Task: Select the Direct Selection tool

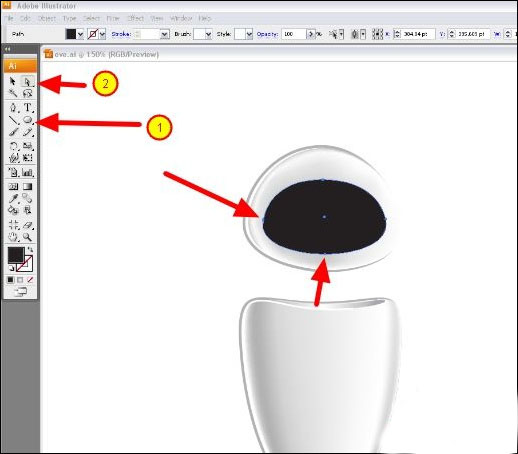Action: coord(27,81)
